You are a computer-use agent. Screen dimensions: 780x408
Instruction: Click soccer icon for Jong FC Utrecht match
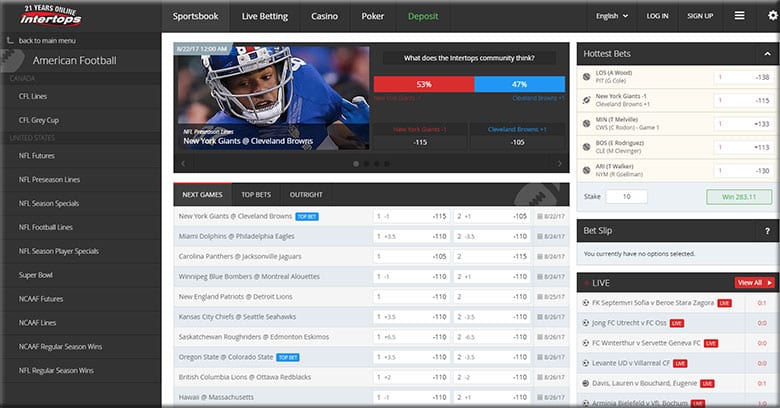click(x=585, y=323)
